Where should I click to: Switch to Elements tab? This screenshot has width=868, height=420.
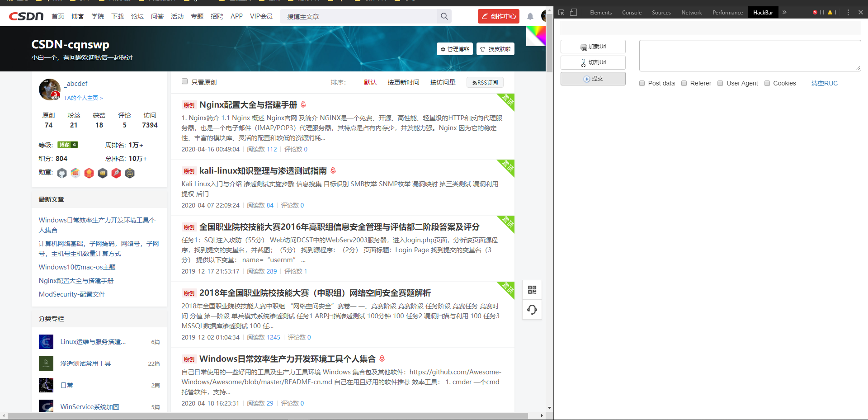601,13
